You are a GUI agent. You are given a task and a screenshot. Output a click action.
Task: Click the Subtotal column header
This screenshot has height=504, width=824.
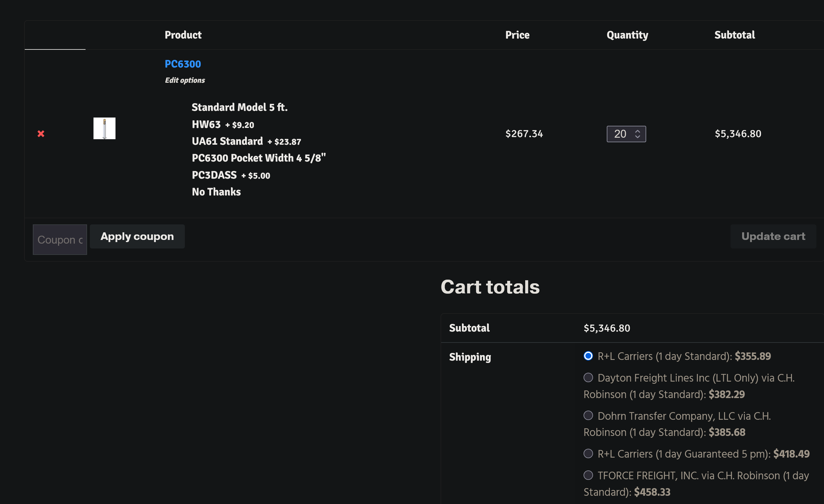(x=734, y=35)
